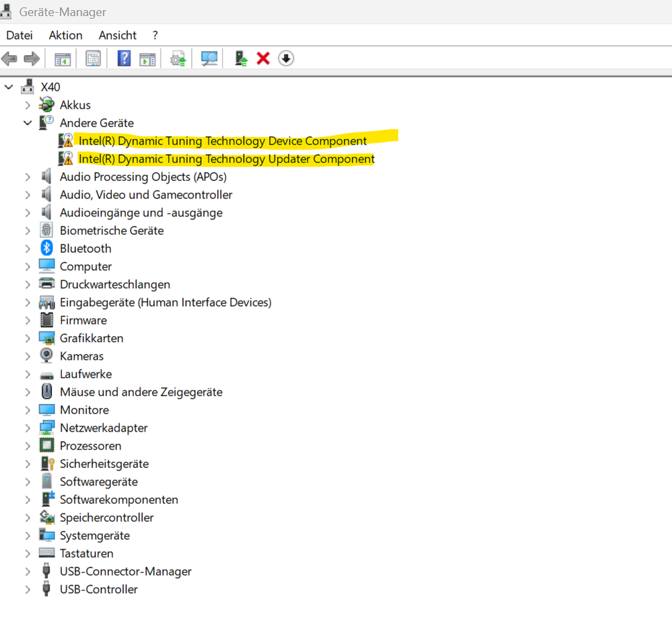
Task: Open the Ansicht menu
Action: [x=117, y=35]
